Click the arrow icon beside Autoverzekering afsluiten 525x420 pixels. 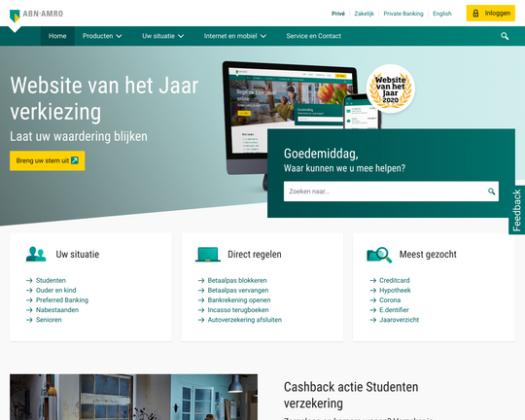[x=201, y=320]
